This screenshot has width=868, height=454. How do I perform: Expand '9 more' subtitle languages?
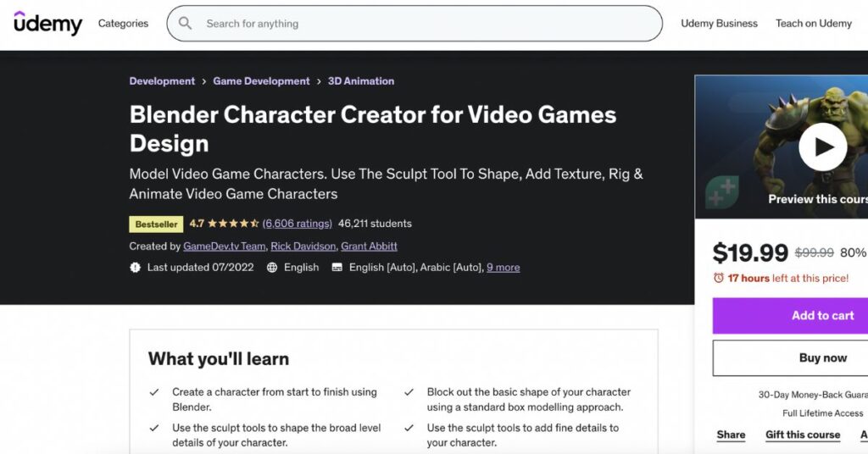[x=504, y=268]
